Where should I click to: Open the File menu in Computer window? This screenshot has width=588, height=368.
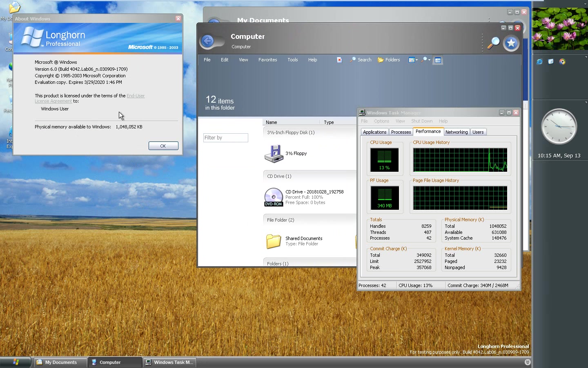[x=207, y=60]
